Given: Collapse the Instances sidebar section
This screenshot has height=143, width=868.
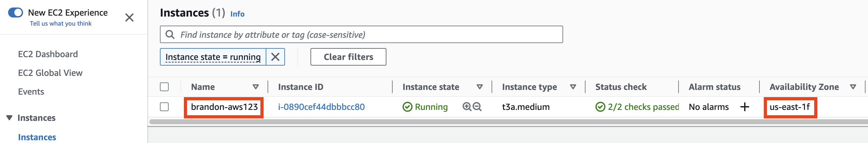Looking at the screenshot, I should pyautogui.click(x=9, y=118).
